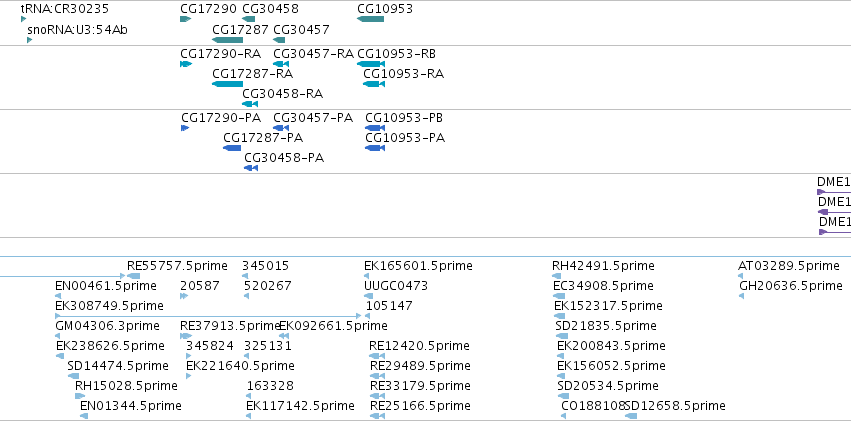Viewport: 851px width, 421px height.
Task: Click the CG17290-RA transcript glyph
Action: click(x=186, y=64)
